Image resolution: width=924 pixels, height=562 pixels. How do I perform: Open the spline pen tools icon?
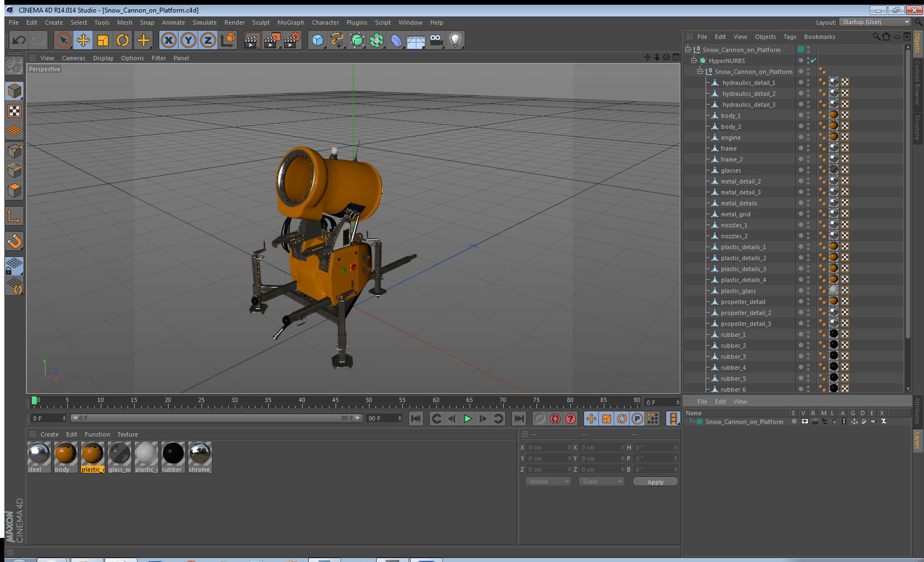pyautogui.click(x=337, y=40)
